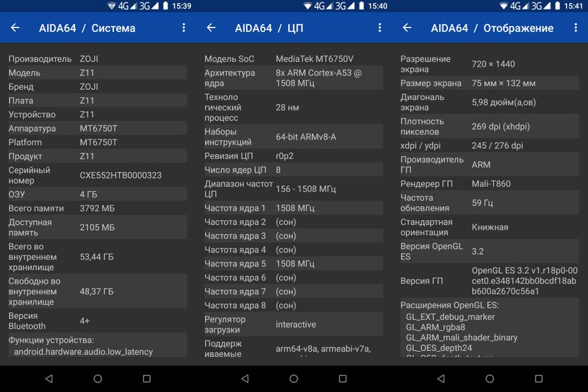Tap the Wi-Fi icon in the 15:39 status bar
This screenshot has width=588, height=392.
(111, 5)
